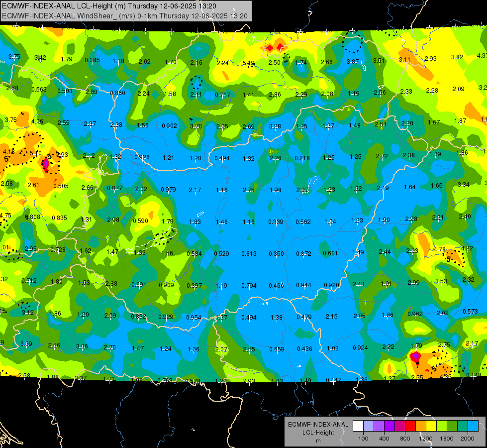Click the legend tick label 1200
The height and width of the screenshot is (448, 487).
tap(425, 439)
